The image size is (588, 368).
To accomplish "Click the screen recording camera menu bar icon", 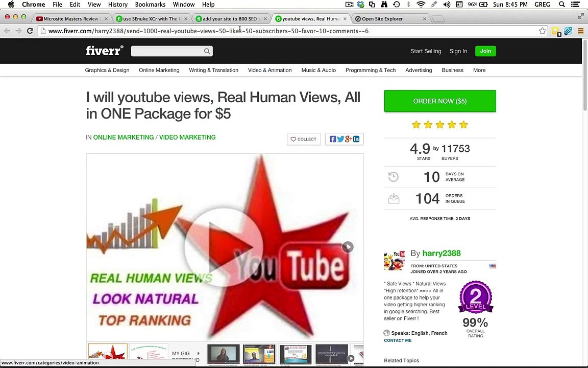I will tap(349, 5).
